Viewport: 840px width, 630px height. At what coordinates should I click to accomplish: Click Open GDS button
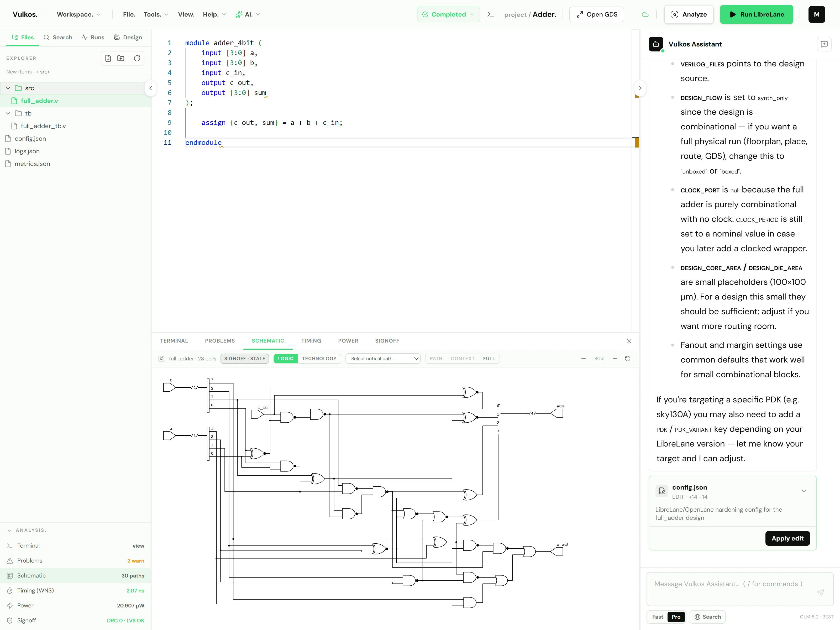(596, 14)
